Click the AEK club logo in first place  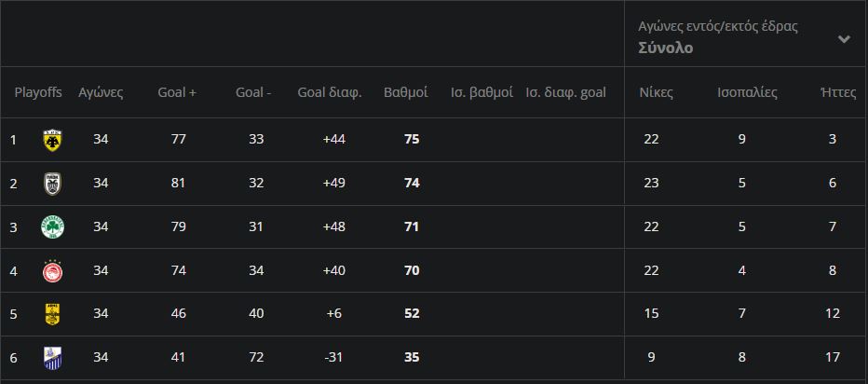(52, 140)
